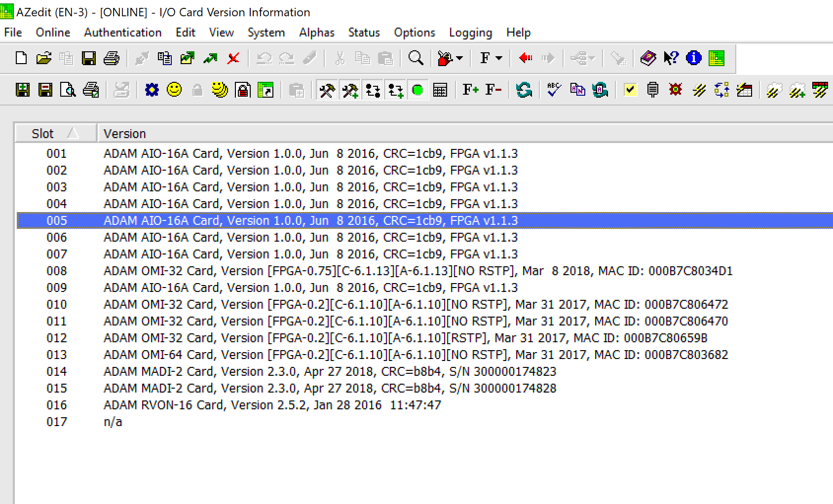This screenshot has width=833, height=504.
Task: Open a file with the folder icon
Action: (43, 58)
